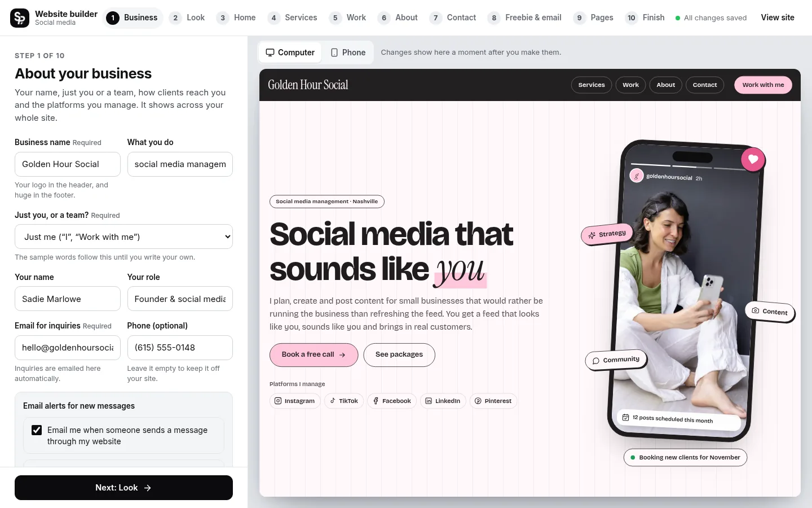The width and height of the screenshot is (812, 508).
Task: Go to step 9 Pages
Action: point(593,18)
